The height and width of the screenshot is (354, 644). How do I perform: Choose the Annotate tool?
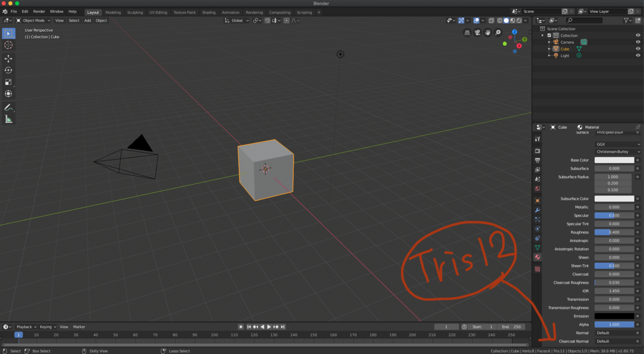9,107
